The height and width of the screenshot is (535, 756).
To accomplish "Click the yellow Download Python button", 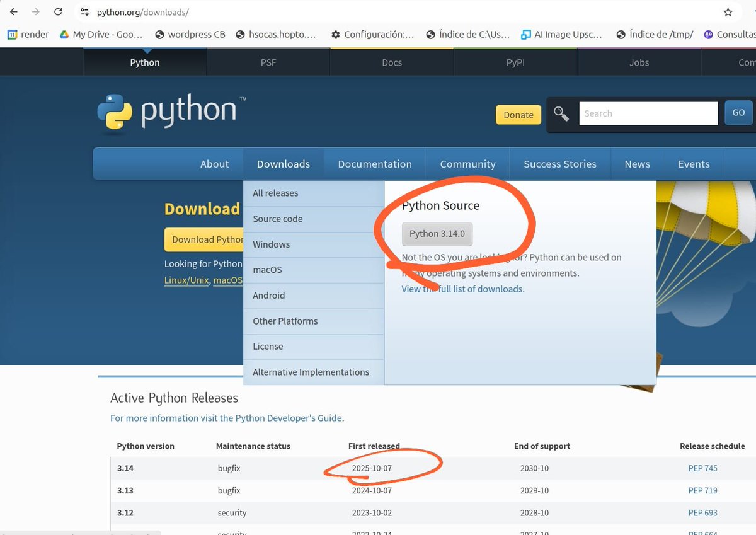I will click(x=204, y=239).
